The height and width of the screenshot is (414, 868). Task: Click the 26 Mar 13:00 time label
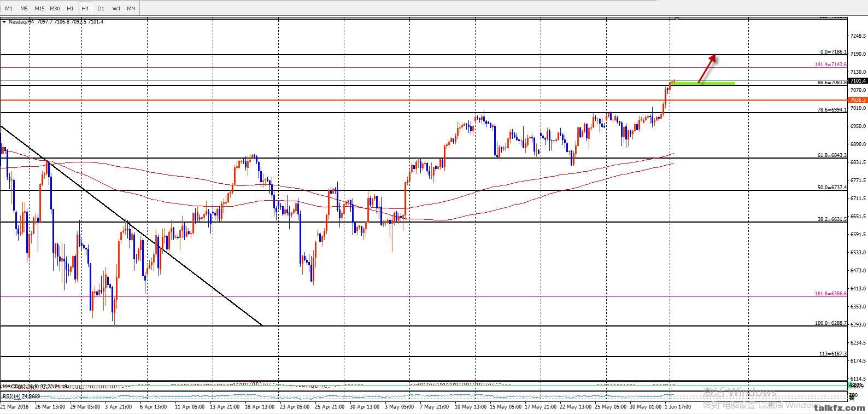tap(50, 407)
